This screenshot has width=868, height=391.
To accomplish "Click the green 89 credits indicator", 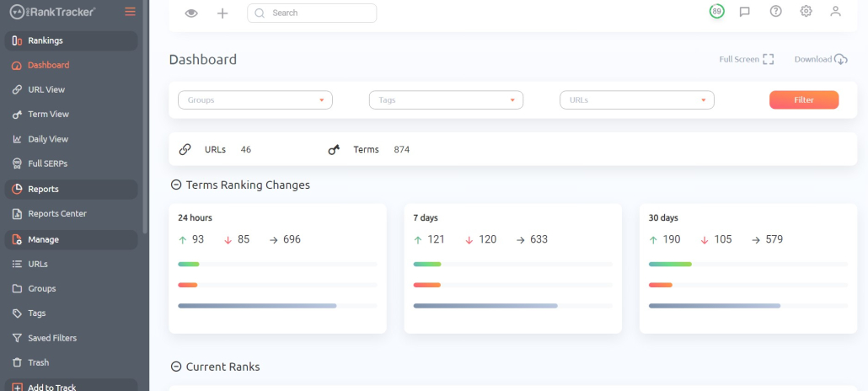I will click(717, 11).
